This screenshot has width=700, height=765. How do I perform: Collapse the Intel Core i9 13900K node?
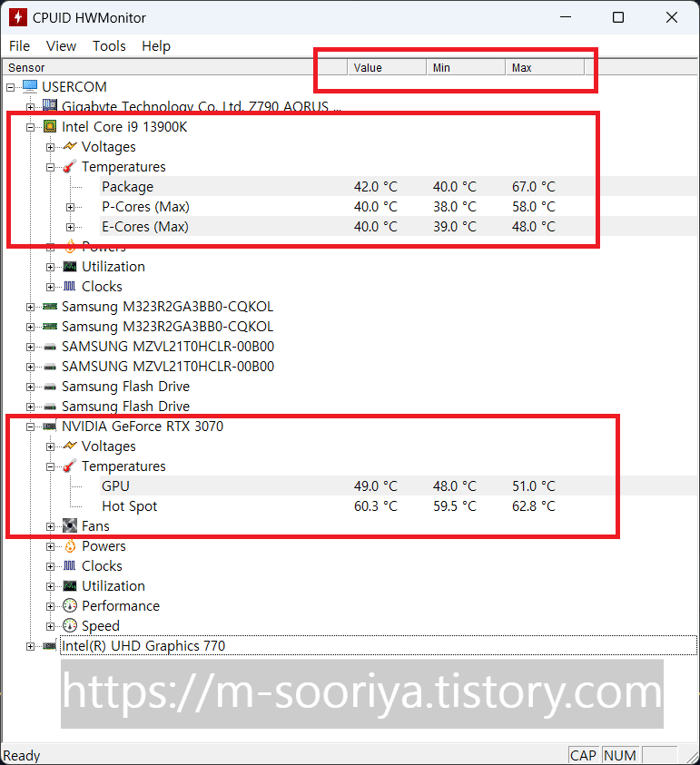(30, 127)
